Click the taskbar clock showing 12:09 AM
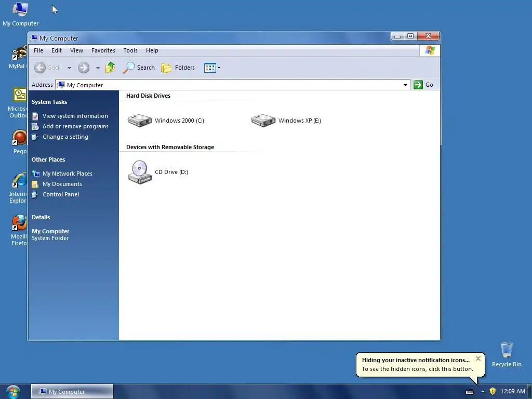The image size is (532, 399). [513, 391]
